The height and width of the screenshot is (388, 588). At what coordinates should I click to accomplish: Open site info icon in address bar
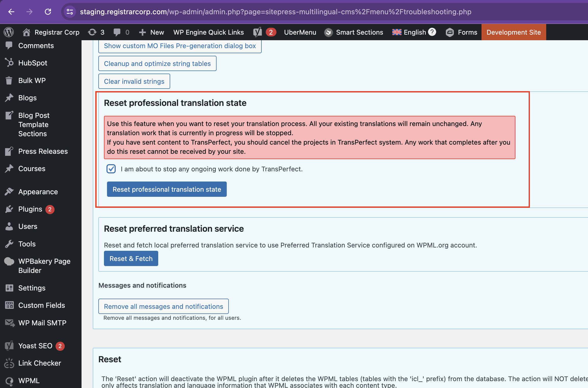(70, 12)
